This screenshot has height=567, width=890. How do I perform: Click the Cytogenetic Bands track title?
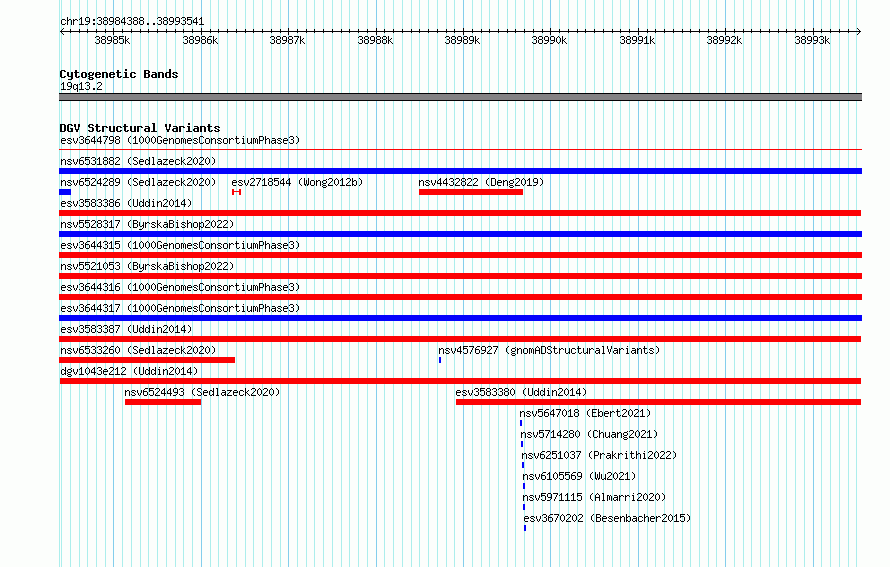coord(119,74)
